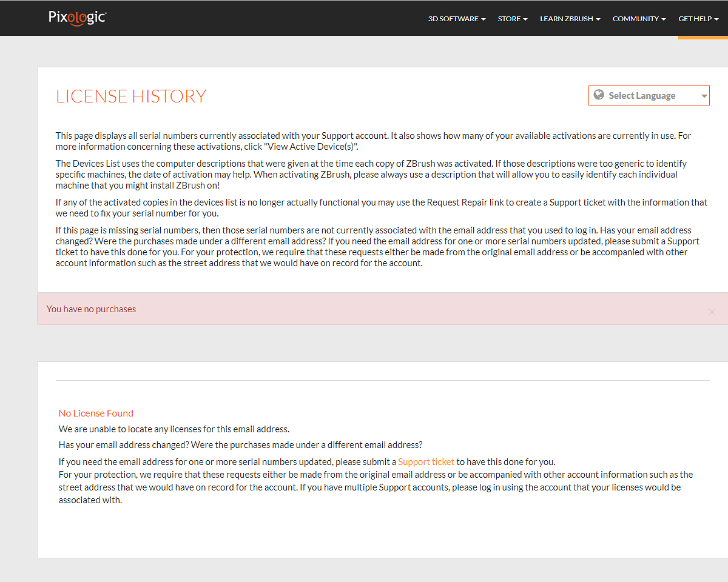Click 'Has your email address changed?' line in lower panel
This screenshot has width=728, height=582.
[240, 445]
